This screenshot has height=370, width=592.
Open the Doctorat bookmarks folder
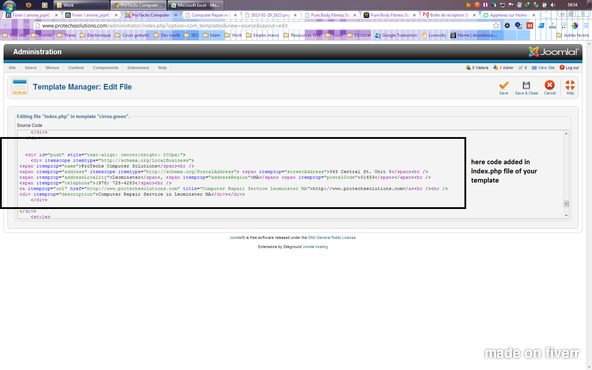click(x=358, y=35)
